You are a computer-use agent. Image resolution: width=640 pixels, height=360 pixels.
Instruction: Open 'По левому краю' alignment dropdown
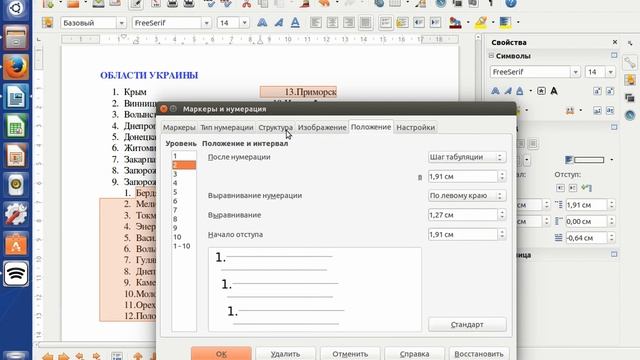tap(467, 196)
